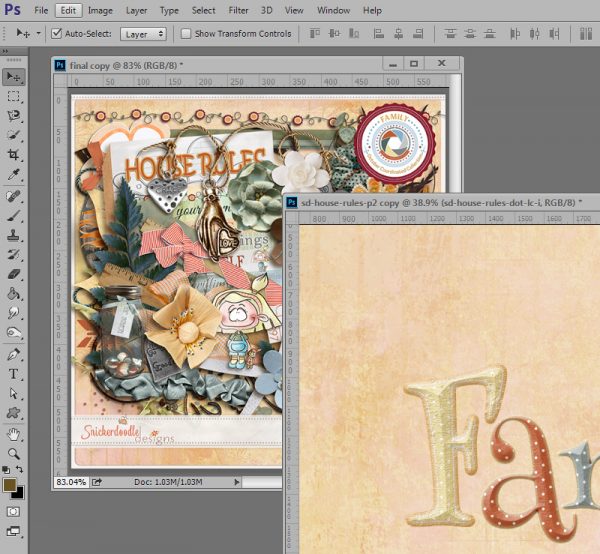Click the Auto-Align Layers icon
The width and height of the screenshot is (600, 554).
click(586, 34)
